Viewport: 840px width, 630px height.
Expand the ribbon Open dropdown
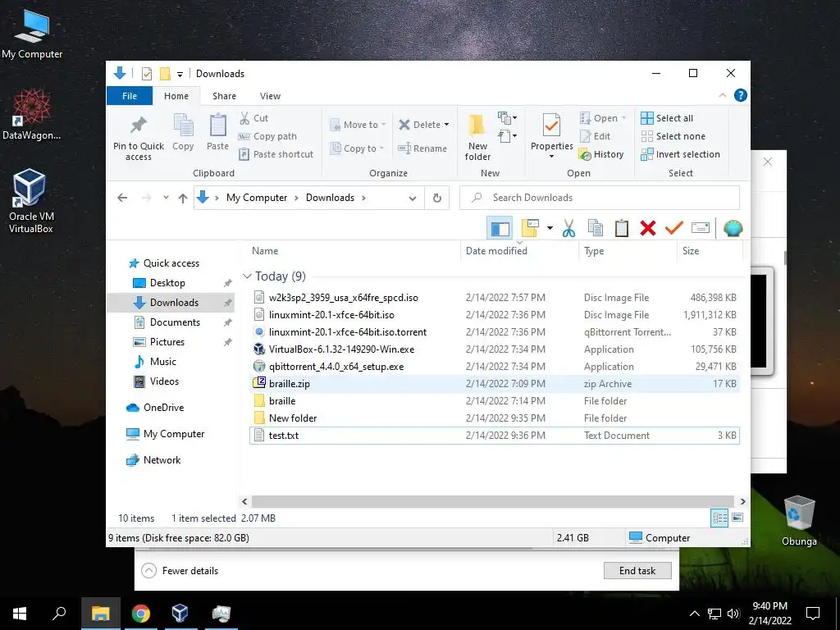[x=603, y=118]
